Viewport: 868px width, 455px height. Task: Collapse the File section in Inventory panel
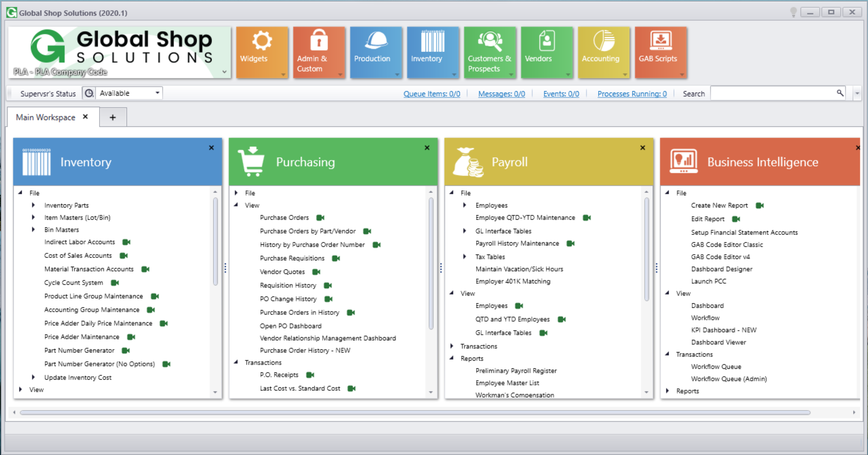point(20,192)
